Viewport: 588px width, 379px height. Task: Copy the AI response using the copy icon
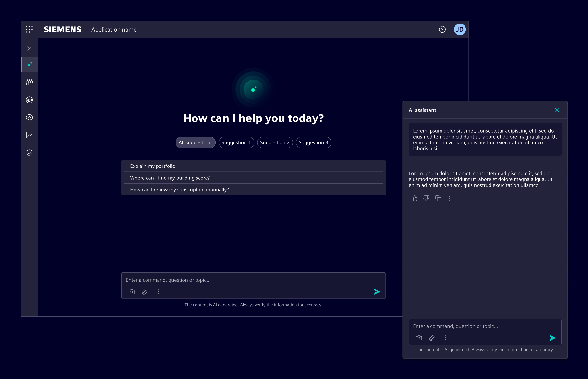coord(438,198)
